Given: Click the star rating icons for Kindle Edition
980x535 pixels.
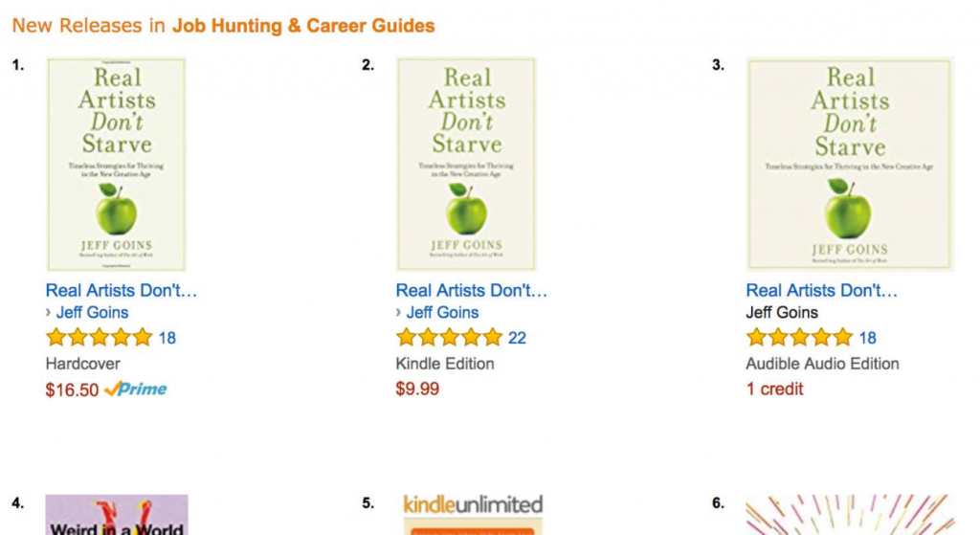Looking at the screenshot, I should point(450,338).
